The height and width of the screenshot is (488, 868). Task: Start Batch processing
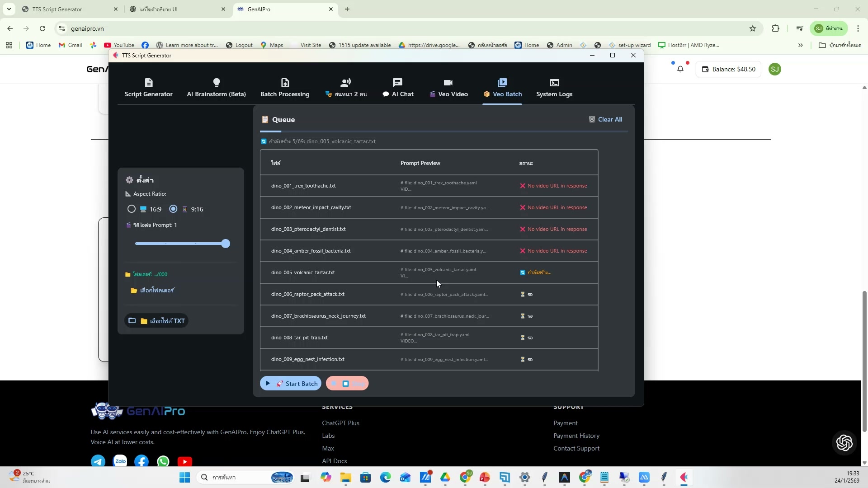click(x=291, y=384)
